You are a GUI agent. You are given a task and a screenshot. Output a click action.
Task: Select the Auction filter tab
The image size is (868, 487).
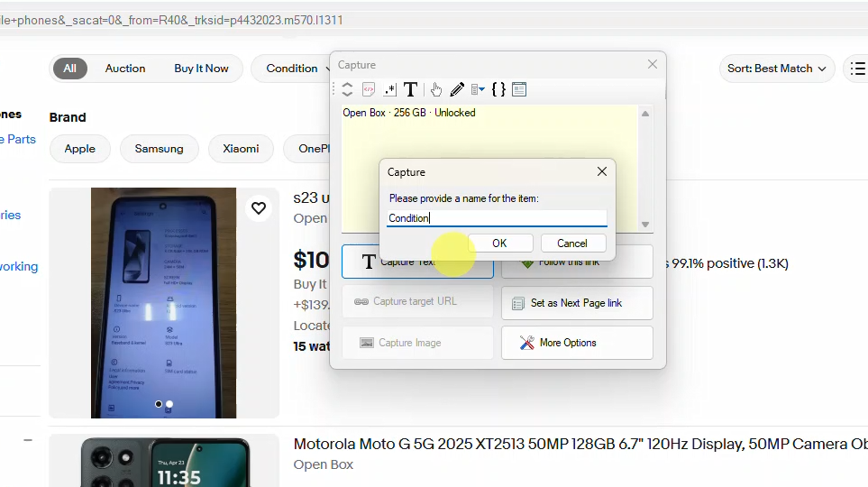tap(125, 69)
